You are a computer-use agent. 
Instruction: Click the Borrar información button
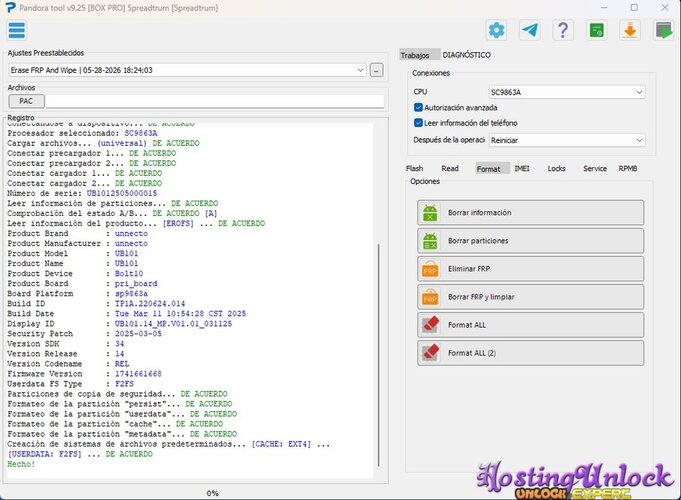pyautogui.click(x=530, y=213)
